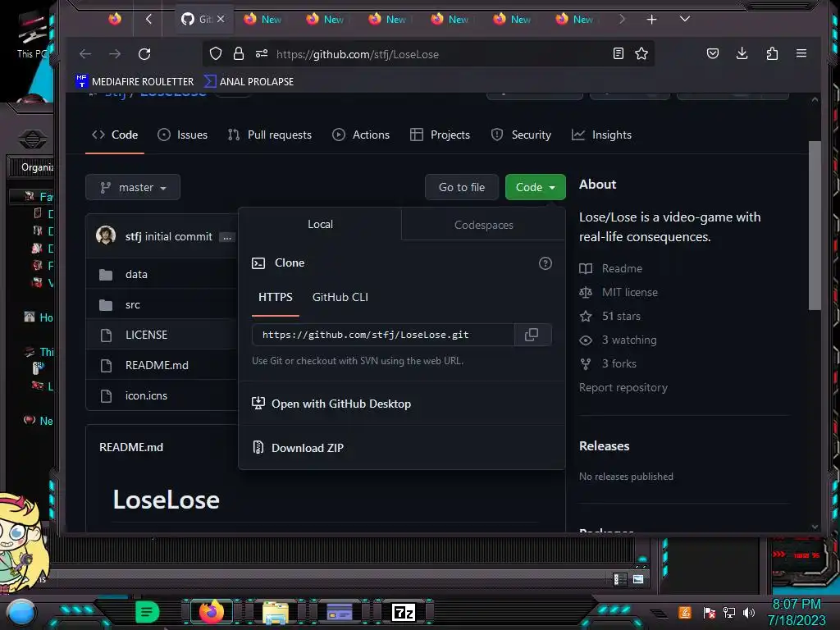Open Firefox hamburger application menu
Viewport: 840px width, 630px height.
click(x=801, y=53)
